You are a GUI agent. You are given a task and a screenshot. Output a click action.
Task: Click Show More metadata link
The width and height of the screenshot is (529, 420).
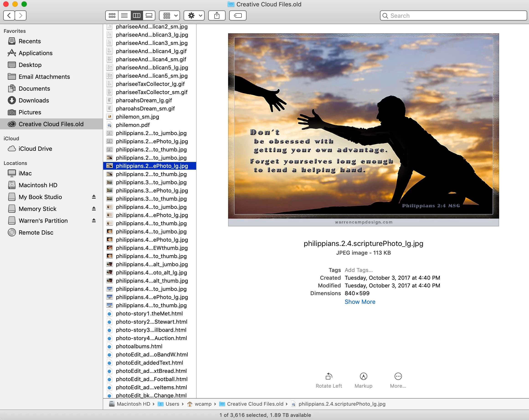click(360, 302)
